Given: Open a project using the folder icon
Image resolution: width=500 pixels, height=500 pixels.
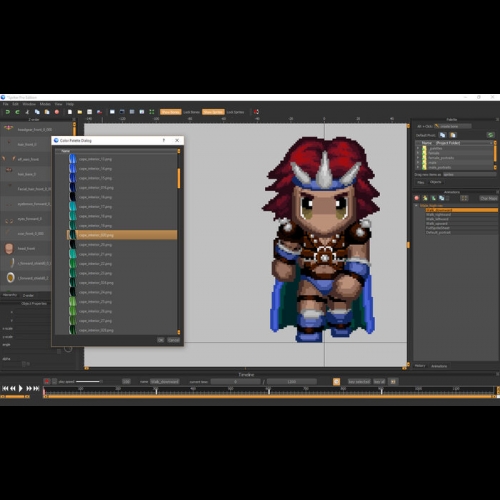Looking at the screenshot, I should pyautogui.click(x=80, y=112).
